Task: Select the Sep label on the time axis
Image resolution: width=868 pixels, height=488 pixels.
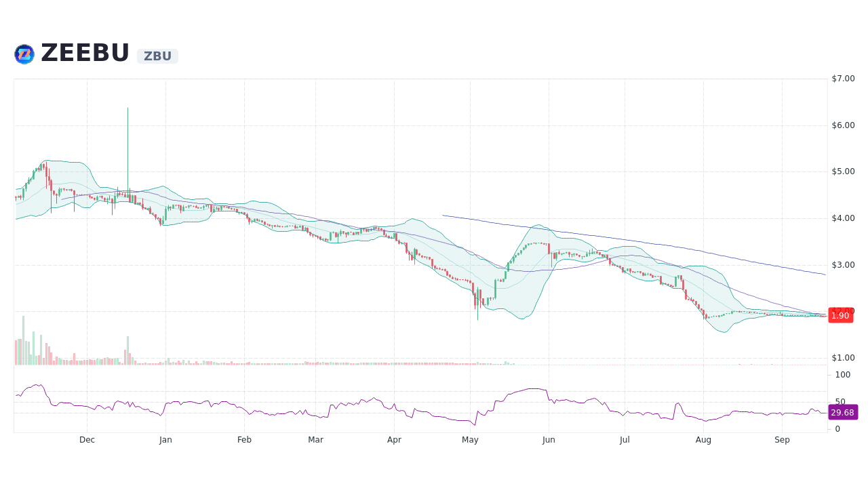Action: click(x=782, y=439)
